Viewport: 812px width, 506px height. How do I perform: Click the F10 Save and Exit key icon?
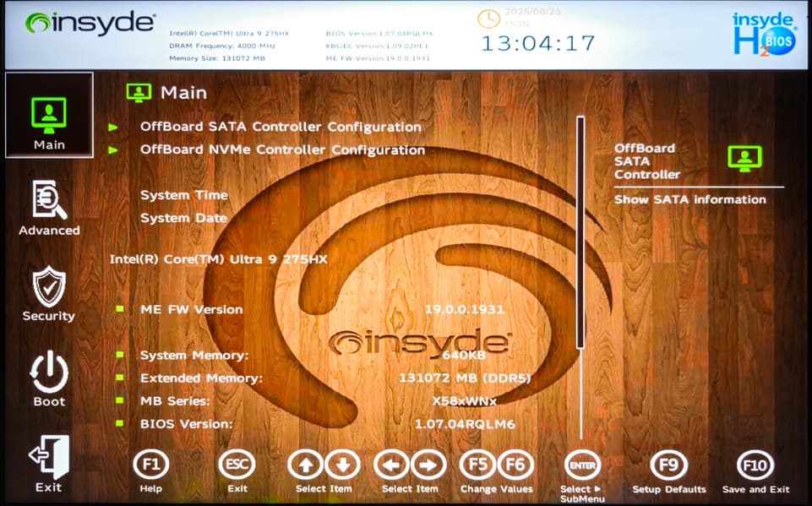(755, 465)
